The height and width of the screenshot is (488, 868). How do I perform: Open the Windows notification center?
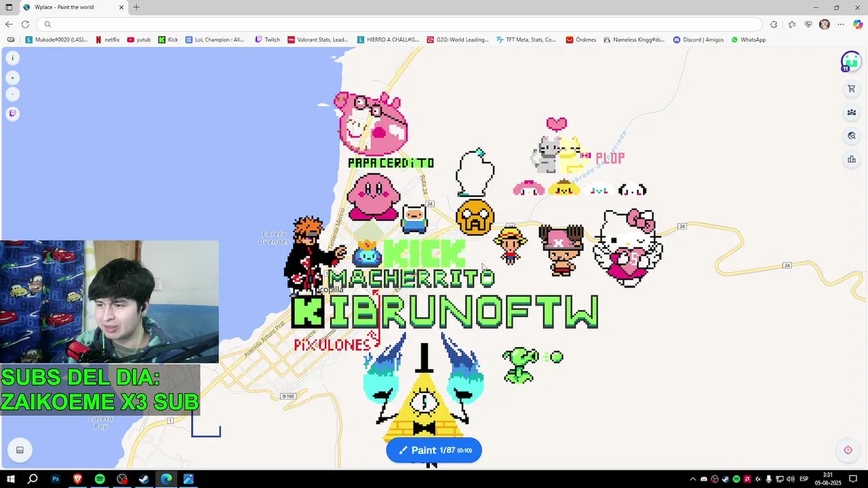tap(854, 479)
